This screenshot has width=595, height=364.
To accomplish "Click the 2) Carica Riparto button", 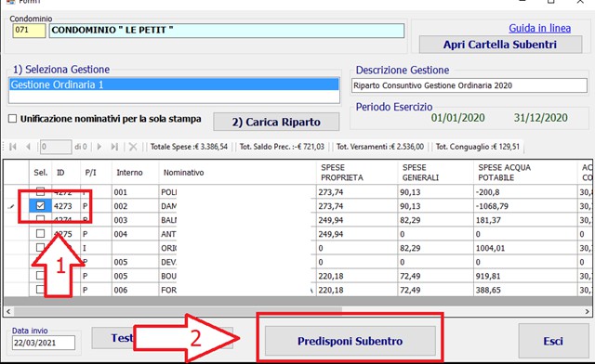I will click(x=276, y=122).
